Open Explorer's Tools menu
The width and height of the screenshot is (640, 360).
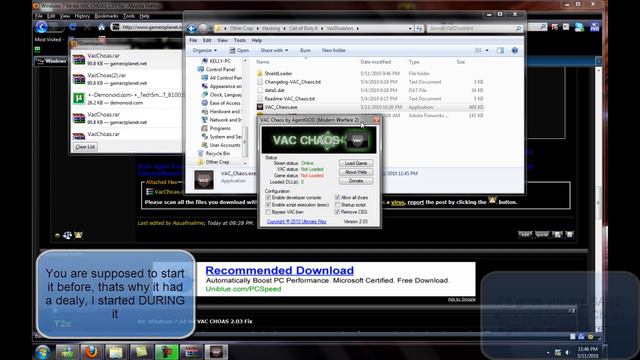click(240, 40)
